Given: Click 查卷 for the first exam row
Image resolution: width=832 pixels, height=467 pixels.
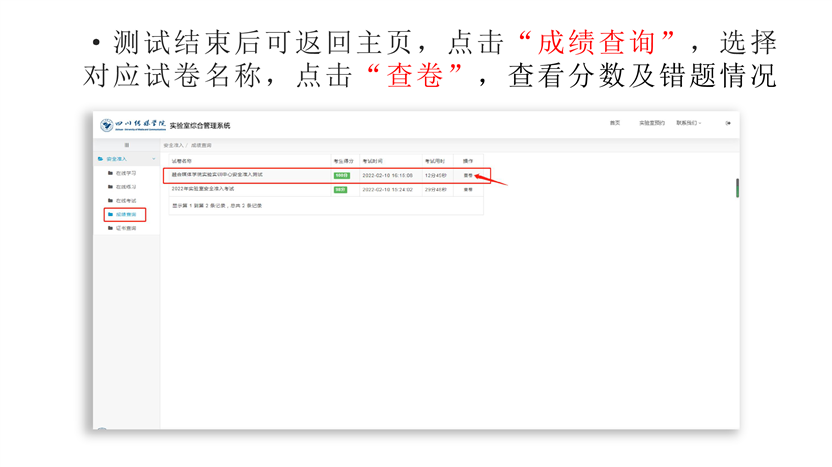Looking at the screenshot, I should (x=467, y=175).
